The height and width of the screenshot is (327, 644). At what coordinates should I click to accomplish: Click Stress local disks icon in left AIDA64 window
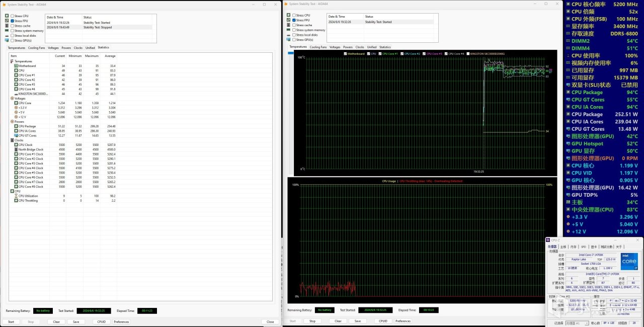[x=7, y=35]
